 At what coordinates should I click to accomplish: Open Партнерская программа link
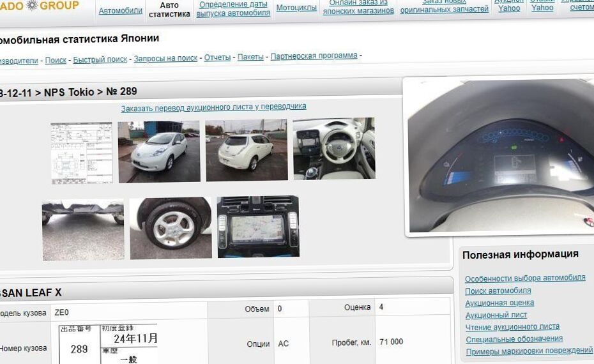pyautogui.click(x=314, y=56)
